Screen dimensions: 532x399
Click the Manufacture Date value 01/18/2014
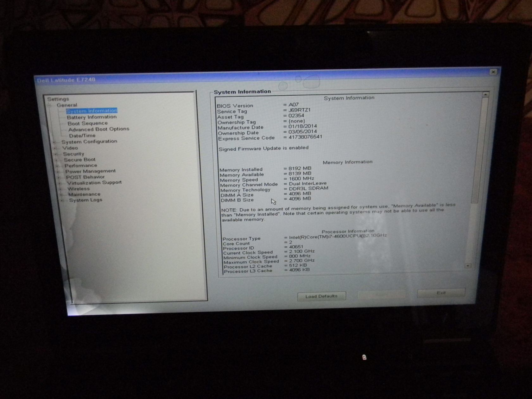click(302, 126)
